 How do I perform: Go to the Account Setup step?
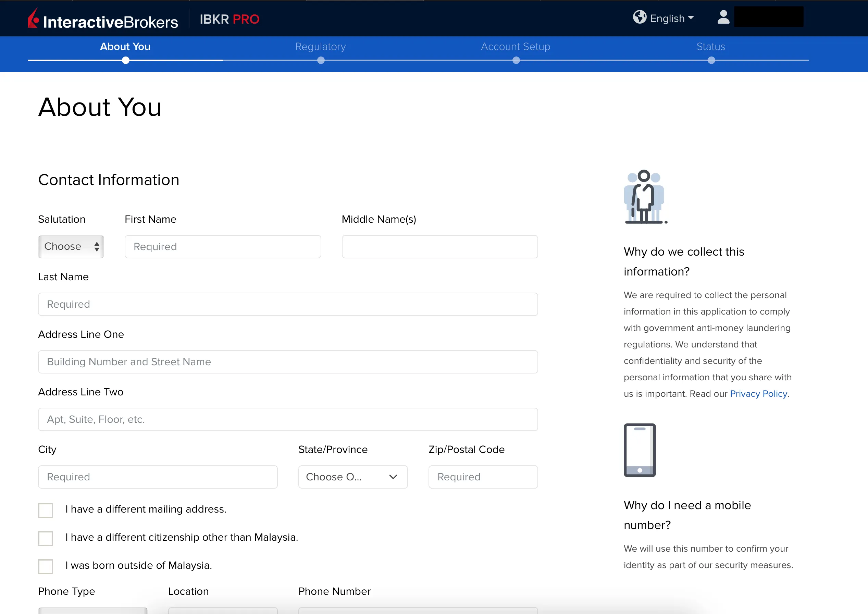point(516,47)
